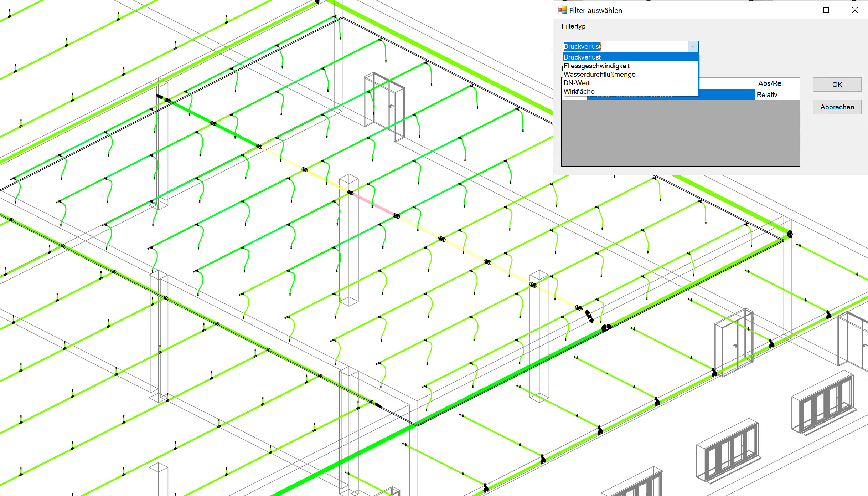Cancel the dialog with Abbrechen

(x=837, y=107)
